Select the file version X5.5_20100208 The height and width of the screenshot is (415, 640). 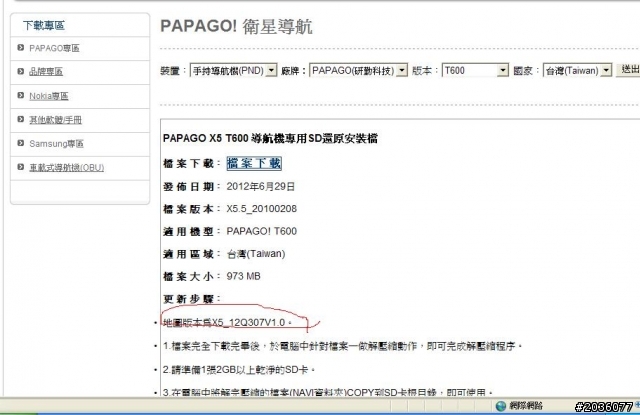[262, 209]
